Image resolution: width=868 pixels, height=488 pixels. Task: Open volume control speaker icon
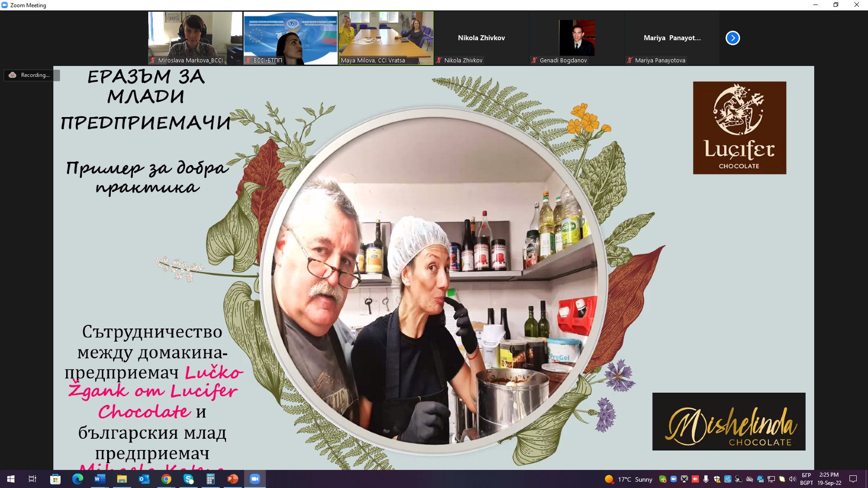793,479
